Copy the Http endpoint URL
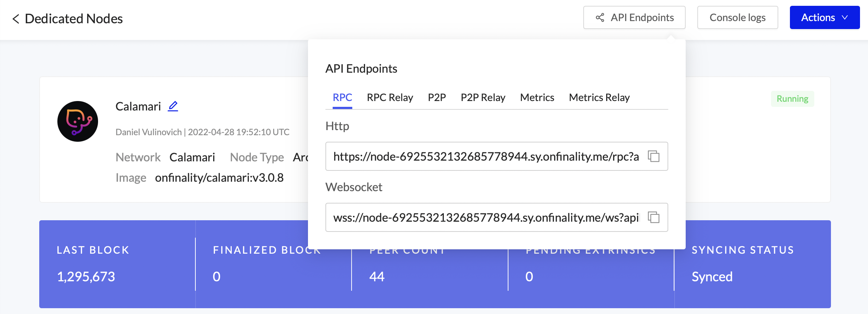 point(653,156)
